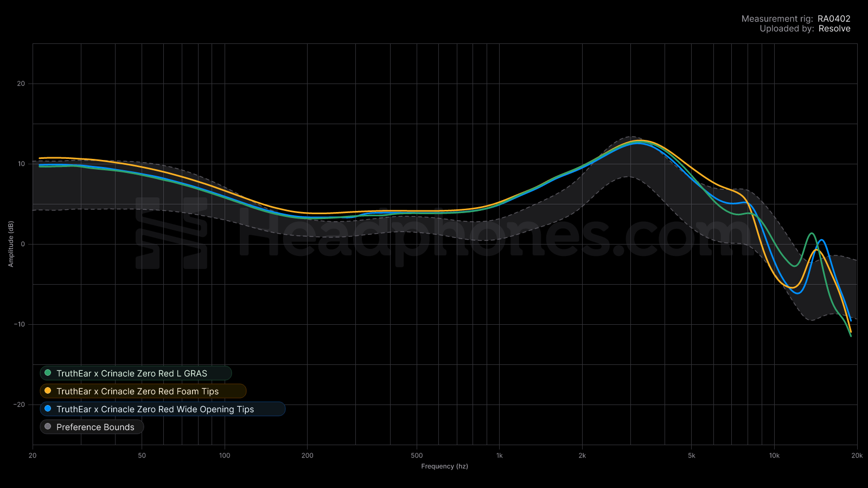The image size is (868, 488).
Task: Click the 'Measurement rig: RA0402' text
Action: pos(796,18)
